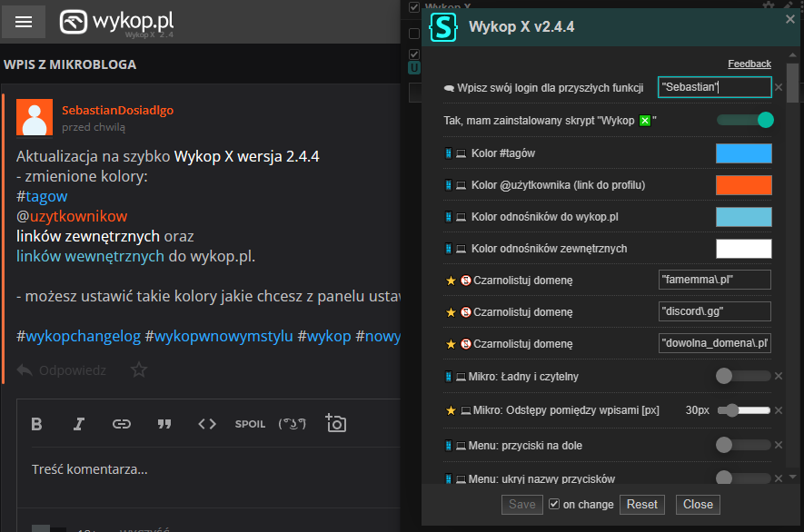Insert a link using editor link icon
Viewport: 804px width, 532px height.
click(x=122, y=424)
